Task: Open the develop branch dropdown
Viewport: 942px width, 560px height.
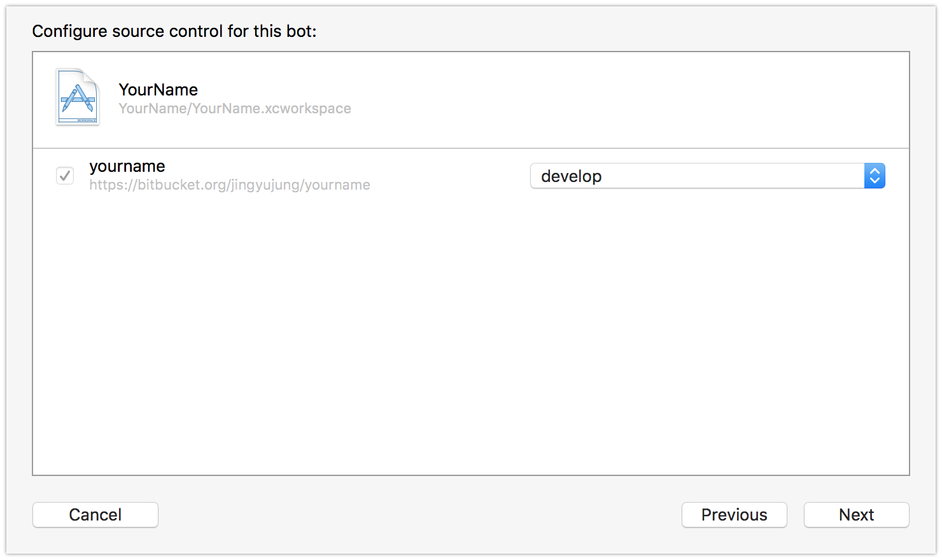Action: 707,176
